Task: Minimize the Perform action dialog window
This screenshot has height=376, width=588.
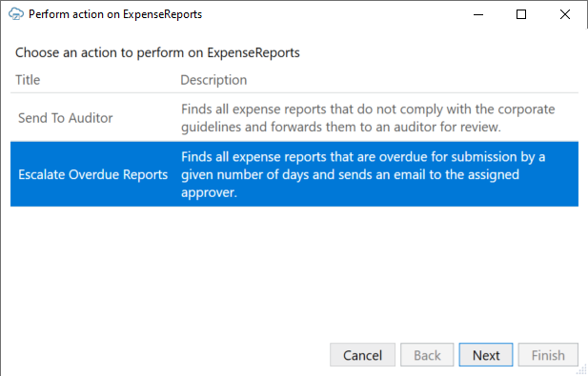Action: [x=478, y=14]
